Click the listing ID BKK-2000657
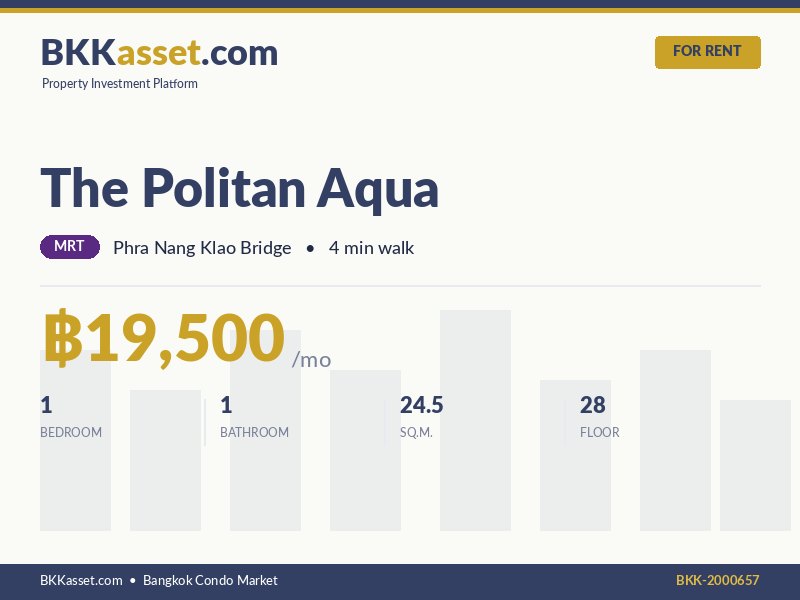 pos(717,580)
